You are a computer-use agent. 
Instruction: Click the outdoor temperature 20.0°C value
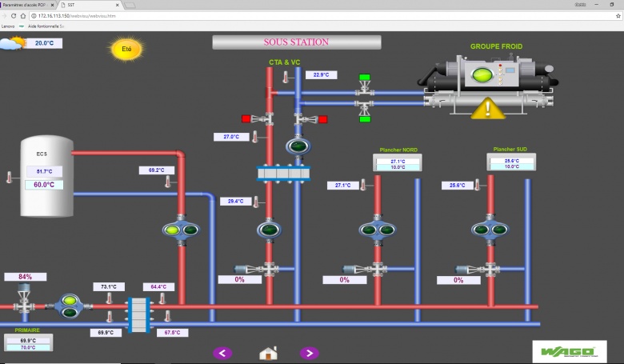[x=44, y=43]
